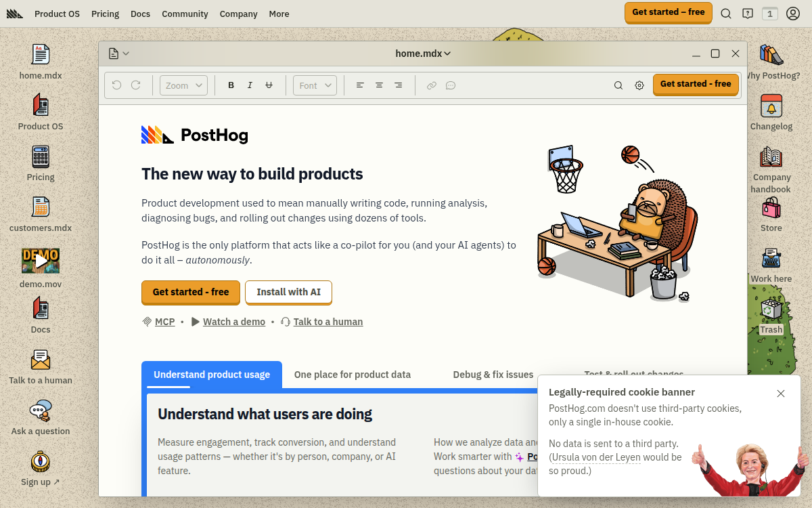
Task: Click Get started – free in top bar
Action: pyautogui.click(x=669, y=12)
